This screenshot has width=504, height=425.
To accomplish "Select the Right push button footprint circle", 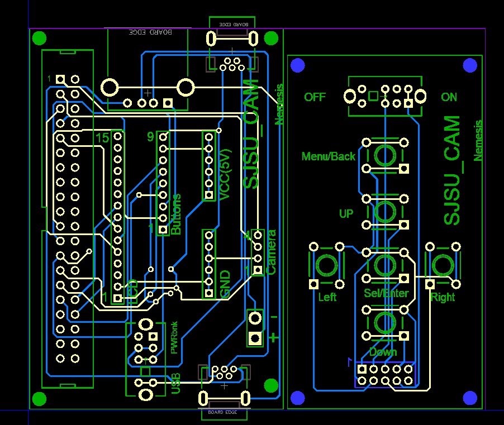I will point(443,265).
